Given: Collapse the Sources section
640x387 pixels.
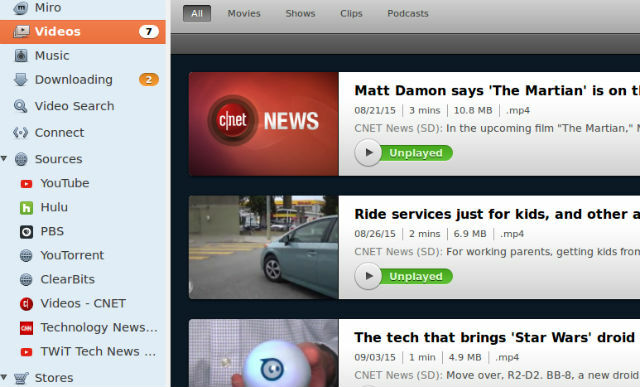Looking at the screenshot, I should coord(4,158).
